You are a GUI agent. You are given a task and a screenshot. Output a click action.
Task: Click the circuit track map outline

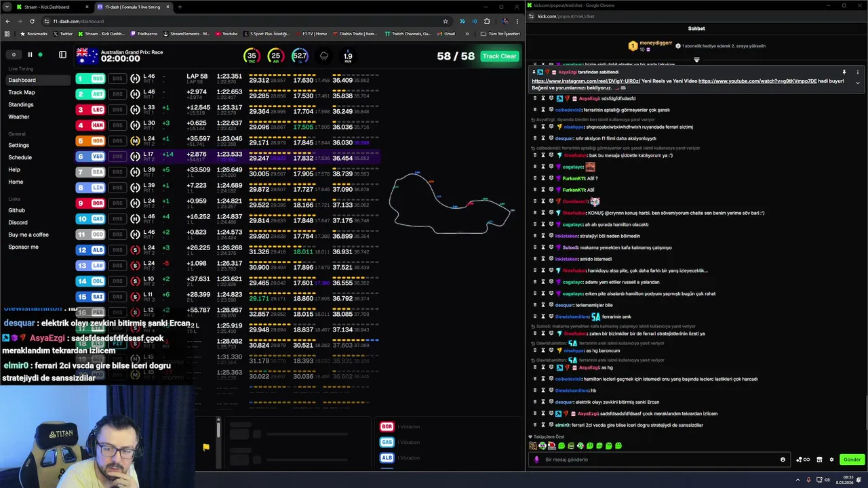pos(450,203)
